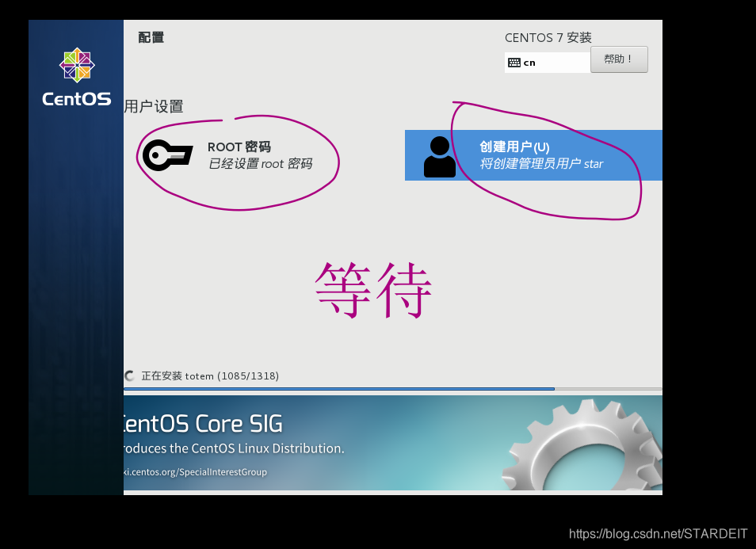Screen dimensions: 756x549
Task: Click the ROOT password key icon
Action: click(x=168, y=155)
